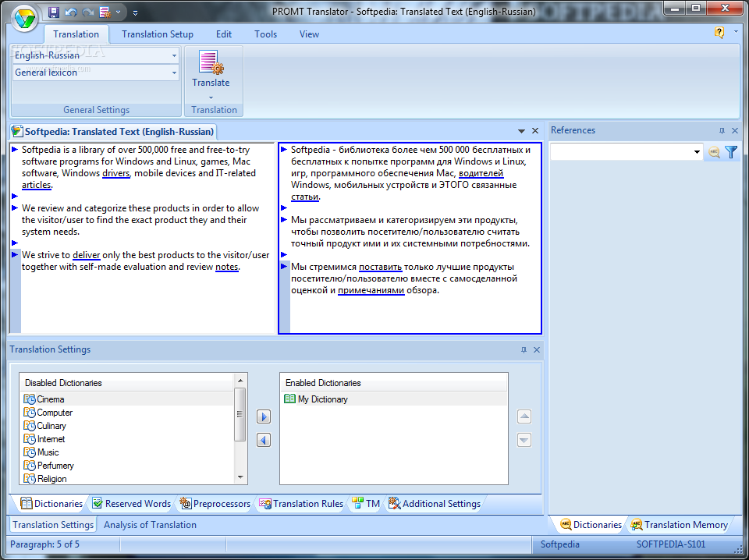Screen dimensions: 749x560
Task: Open the Translation Memory tab in References
Action: coord(679,525)
